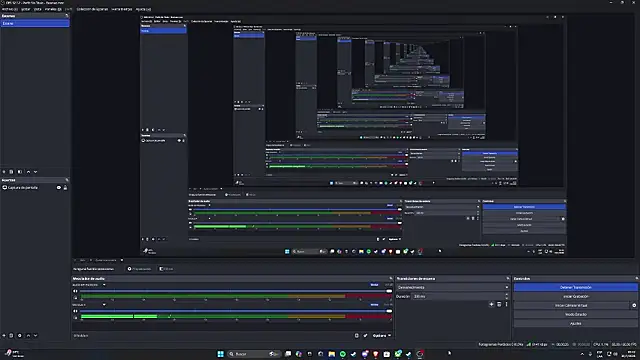640x360 pixels.
Task: Hide the Captura de pantalla source
Action: click(59, 188)
